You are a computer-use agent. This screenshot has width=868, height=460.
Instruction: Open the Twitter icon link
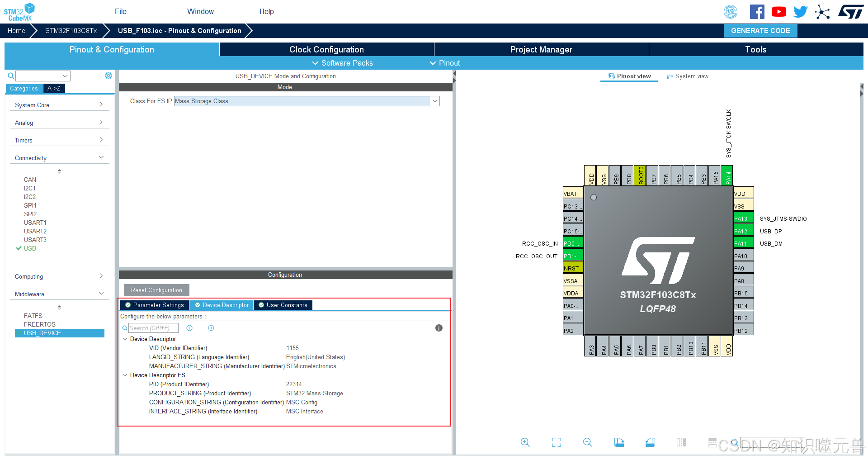tap(800, 12)
